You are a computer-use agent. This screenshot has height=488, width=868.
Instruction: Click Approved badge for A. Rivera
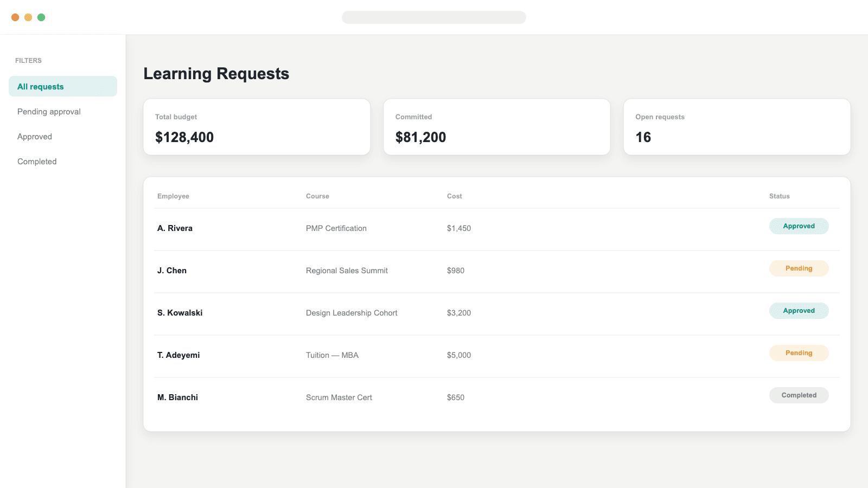[799, 226]
